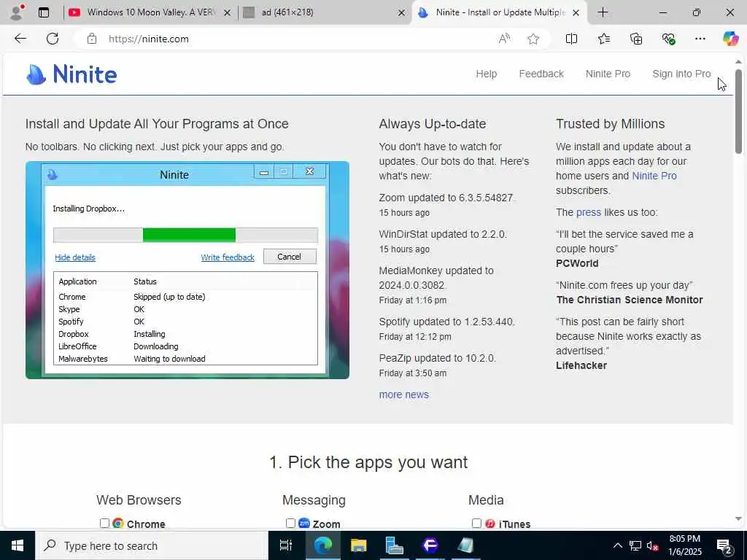Check the Chrome checkbox
The width and height of the screenshot is (747, 560).
104,524
